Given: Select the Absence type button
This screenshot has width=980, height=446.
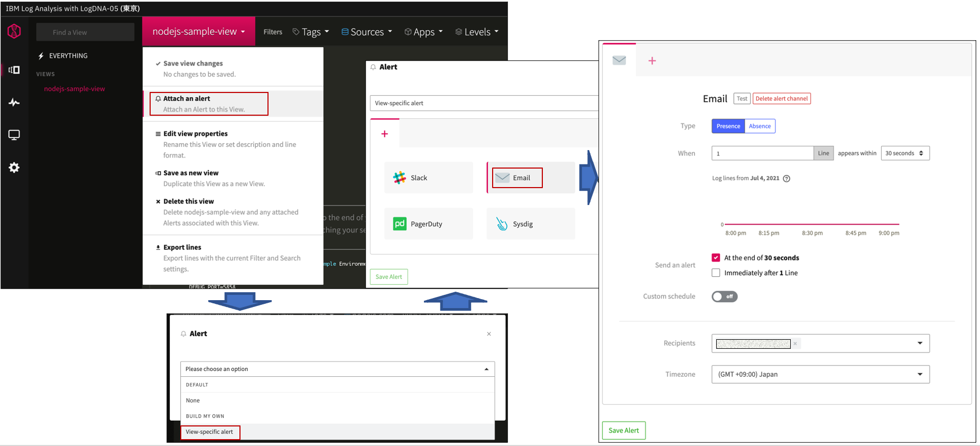Looking at the screenshot, I should pos(760,126).
